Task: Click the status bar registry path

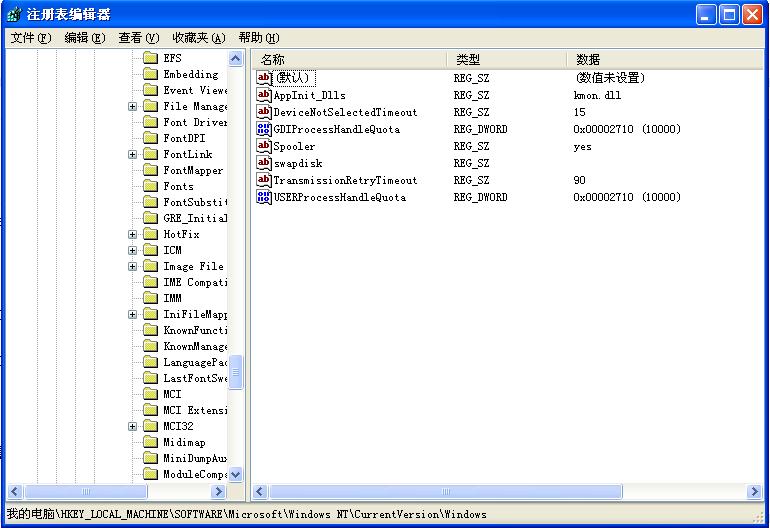Action: [x=247, y=514]
